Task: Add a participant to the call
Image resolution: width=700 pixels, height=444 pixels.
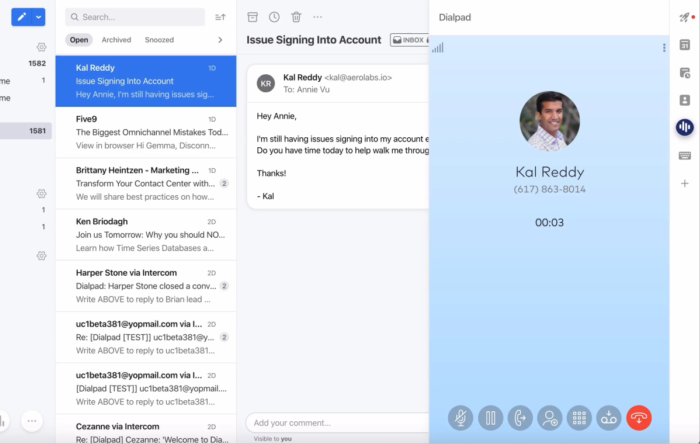Action: click(550, 418)
